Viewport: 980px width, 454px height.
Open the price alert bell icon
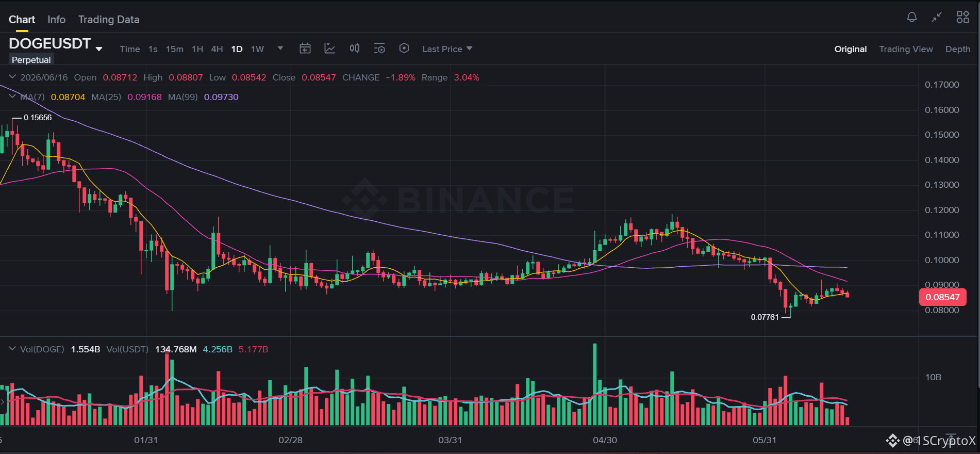point(912,17)
